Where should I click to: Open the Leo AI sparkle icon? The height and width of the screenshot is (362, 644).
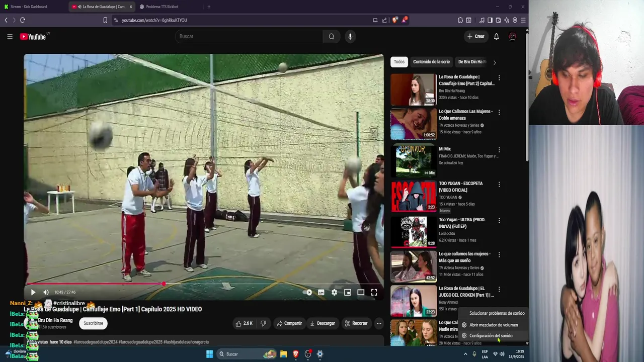(507, 20)
